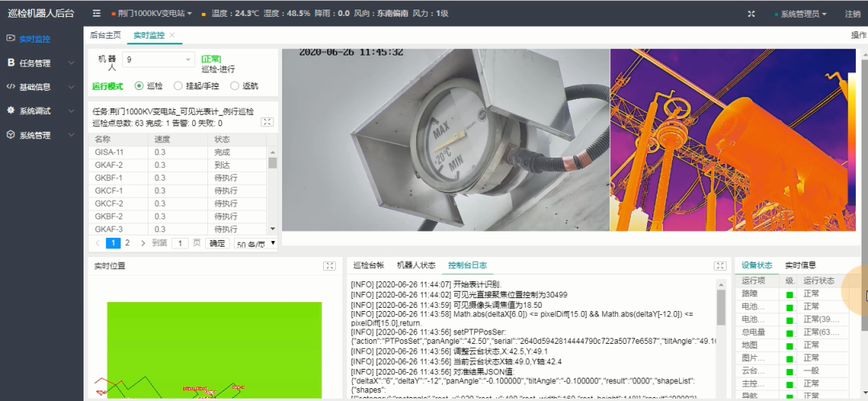Select the 巡检 run mode
Screen dimensions: 868x401
(139, 86)
